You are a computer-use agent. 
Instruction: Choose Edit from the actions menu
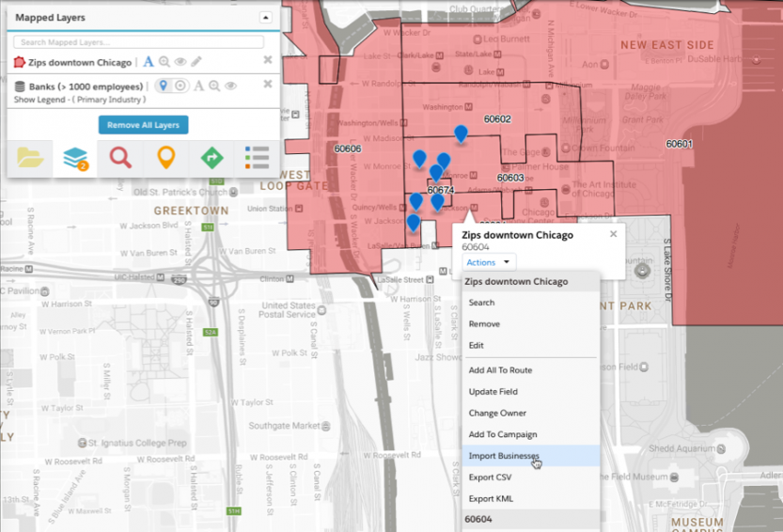click(531, 345)
